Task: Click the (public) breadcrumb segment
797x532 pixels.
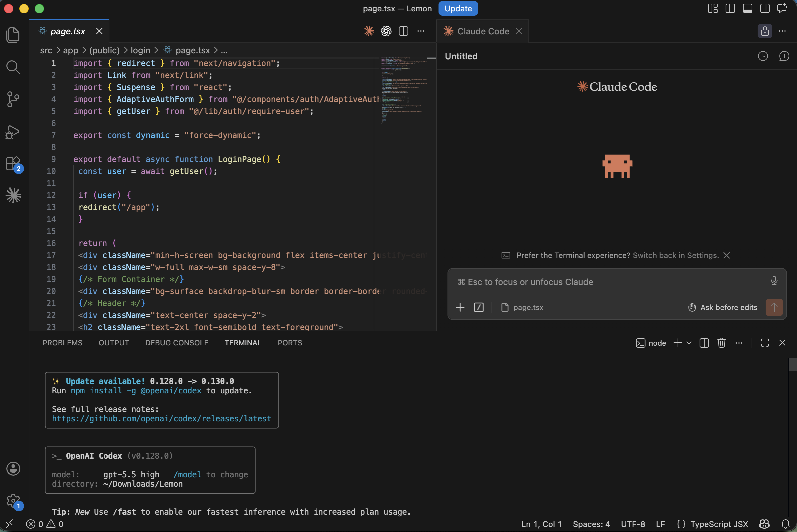Action: 105,50
